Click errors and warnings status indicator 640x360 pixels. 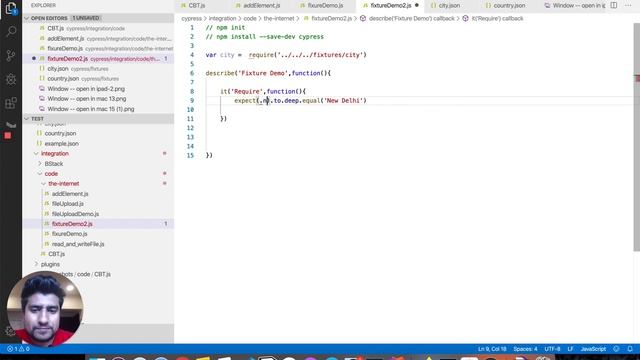click(x=18, y=349)
